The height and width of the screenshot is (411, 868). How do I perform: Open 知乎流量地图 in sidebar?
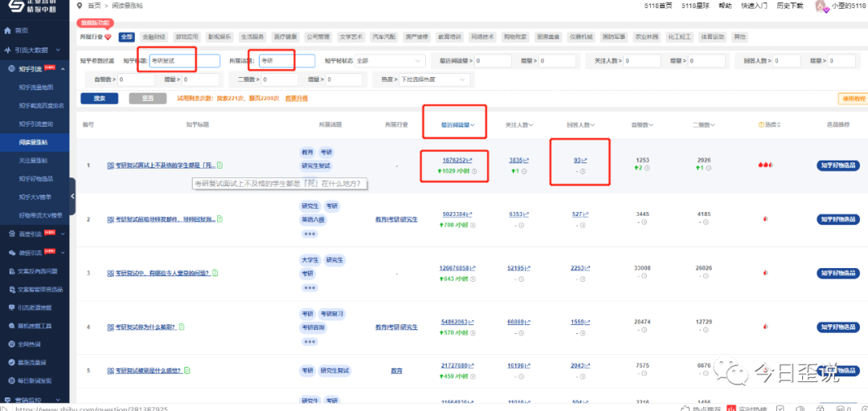(x=36, y=87)
